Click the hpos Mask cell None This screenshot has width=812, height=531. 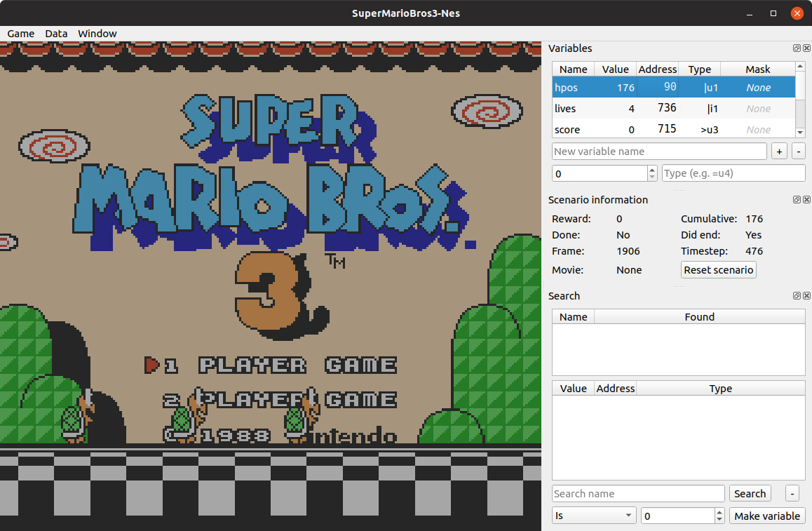point(758,87)
